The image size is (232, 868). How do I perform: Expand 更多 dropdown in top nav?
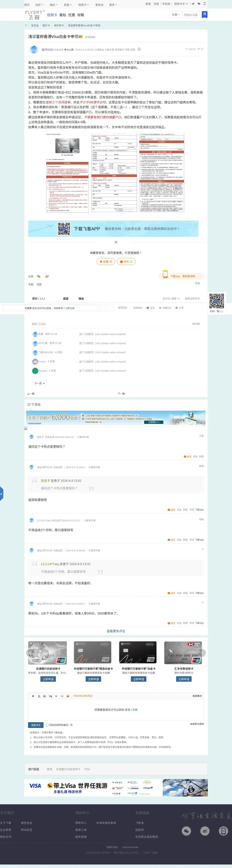pos(113,5)
